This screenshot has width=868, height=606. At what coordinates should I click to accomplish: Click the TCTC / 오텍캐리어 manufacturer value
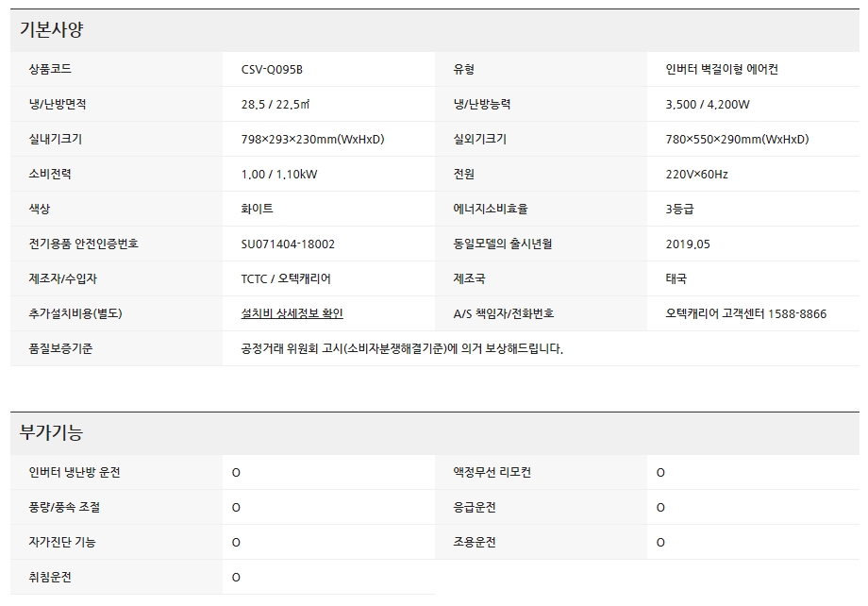pyautogui.click(x=286, y=278)
